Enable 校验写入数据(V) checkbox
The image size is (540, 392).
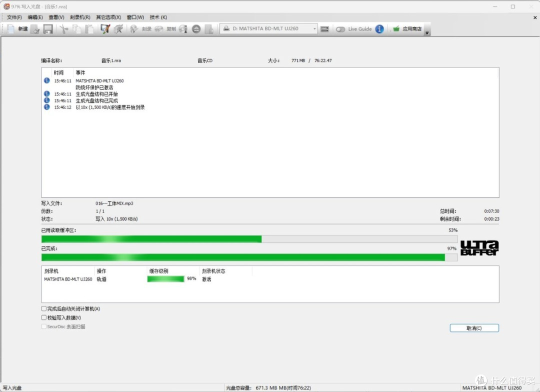click(43, 317)
